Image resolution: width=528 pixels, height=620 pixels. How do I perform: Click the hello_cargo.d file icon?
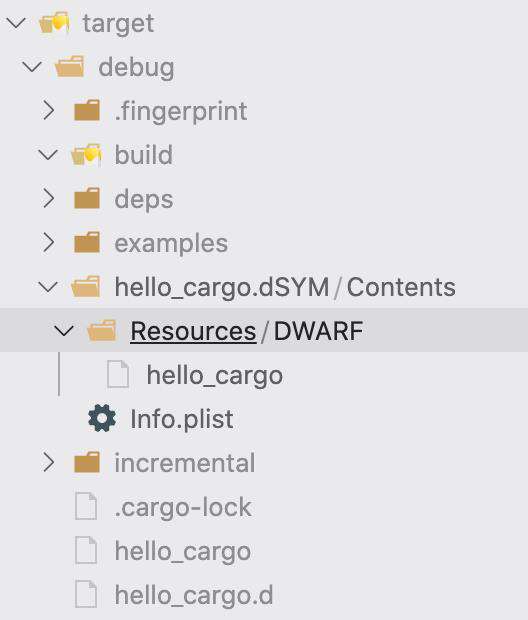click(x=86, y=594)
